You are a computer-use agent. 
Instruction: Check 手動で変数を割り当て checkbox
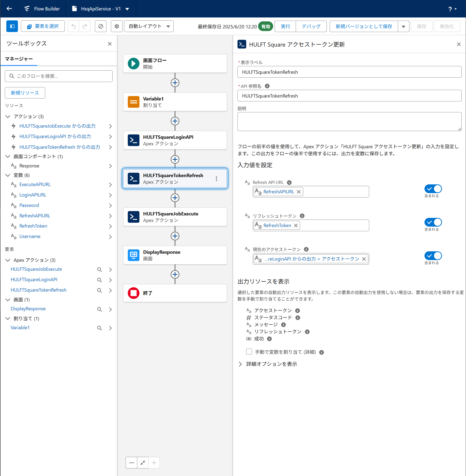249,352
